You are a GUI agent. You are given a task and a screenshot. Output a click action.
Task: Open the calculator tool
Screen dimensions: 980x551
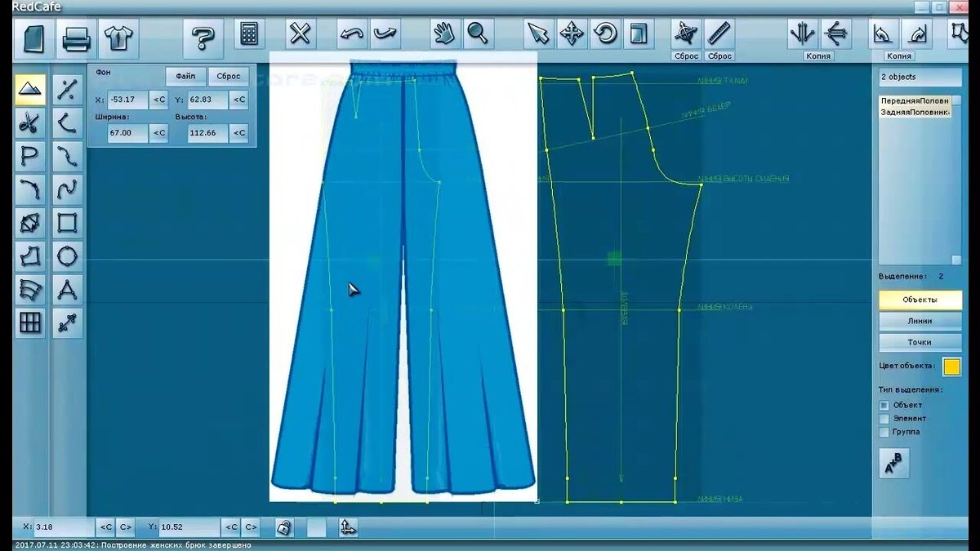[248, 34]
